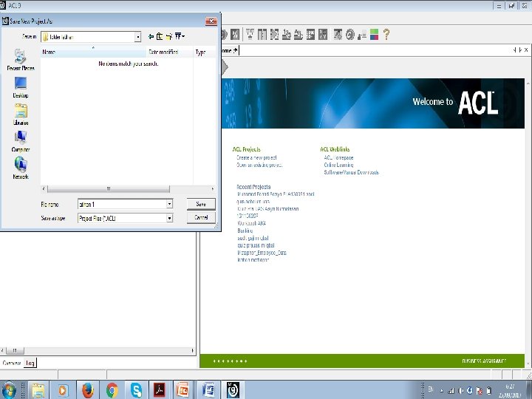Click the Statistics toolbar icon (T-shaped)
This screenshot has height=399, width=532.
click(x=250, y=34)
